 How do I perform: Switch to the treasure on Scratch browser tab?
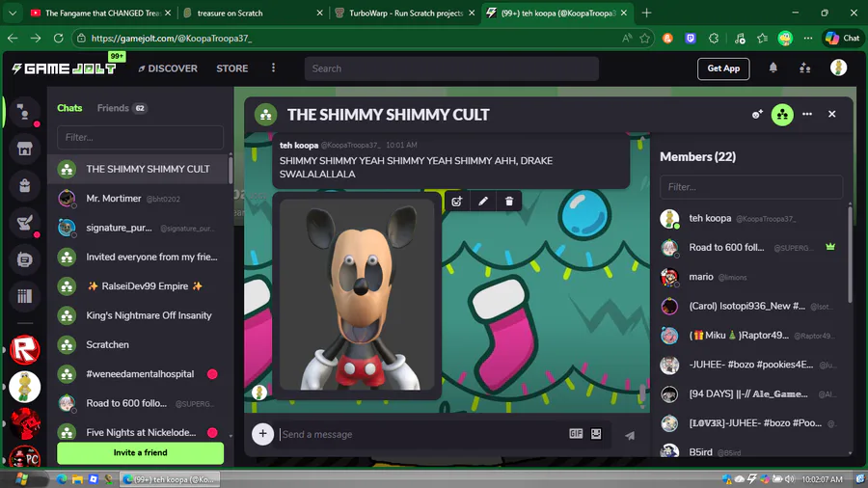pos(254,13)
